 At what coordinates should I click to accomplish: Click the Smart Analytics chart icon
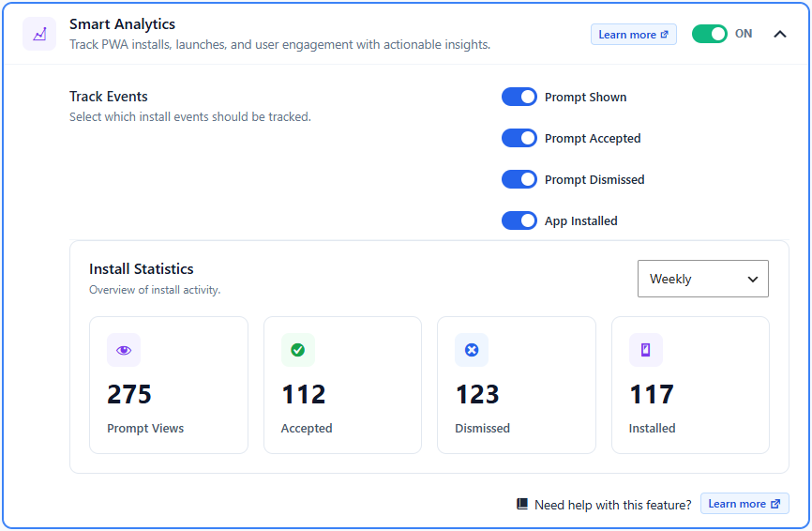pos(39,34)
